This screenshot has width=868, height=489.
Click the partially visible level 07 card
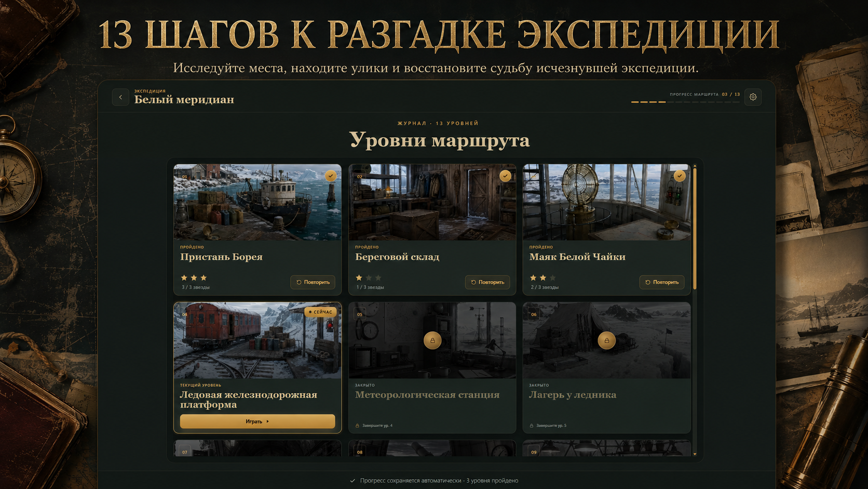257,448
